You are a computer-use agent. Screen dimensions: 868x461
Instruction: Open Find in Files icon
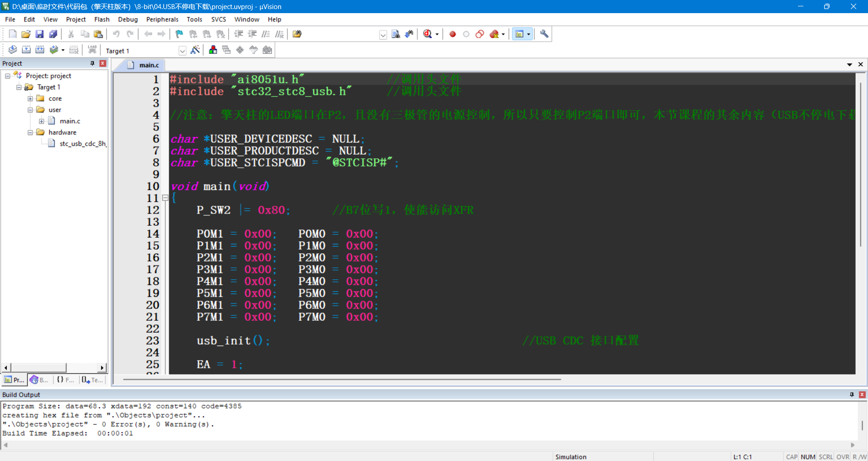[297, 34]
